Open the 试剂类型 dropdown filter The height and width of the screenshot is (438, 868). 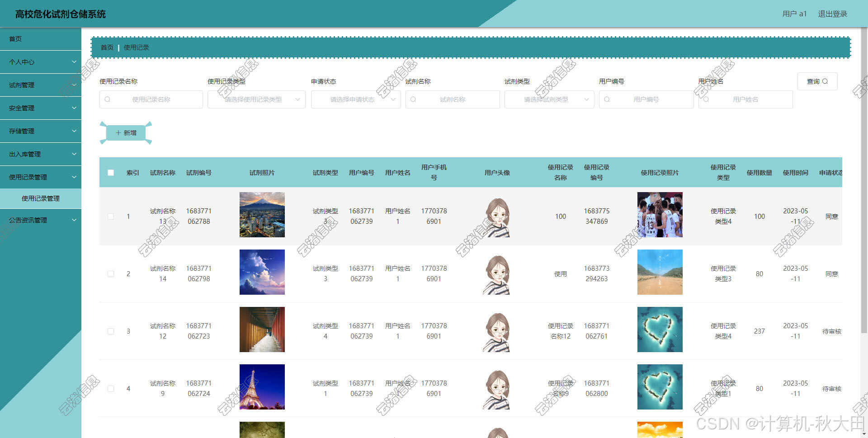549,99
